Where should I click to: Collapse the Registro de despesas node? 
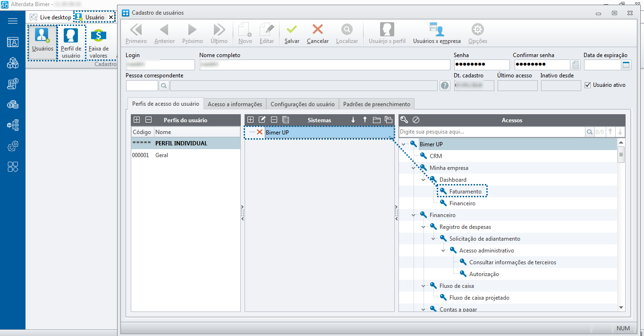point(424,227)
